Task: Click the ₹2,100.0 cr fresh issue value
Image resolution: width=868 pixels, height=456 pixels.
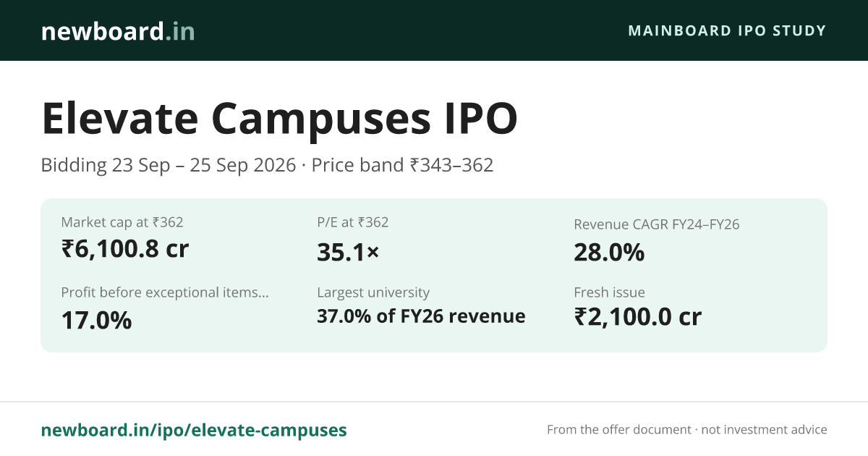Action: click(638, 316)
